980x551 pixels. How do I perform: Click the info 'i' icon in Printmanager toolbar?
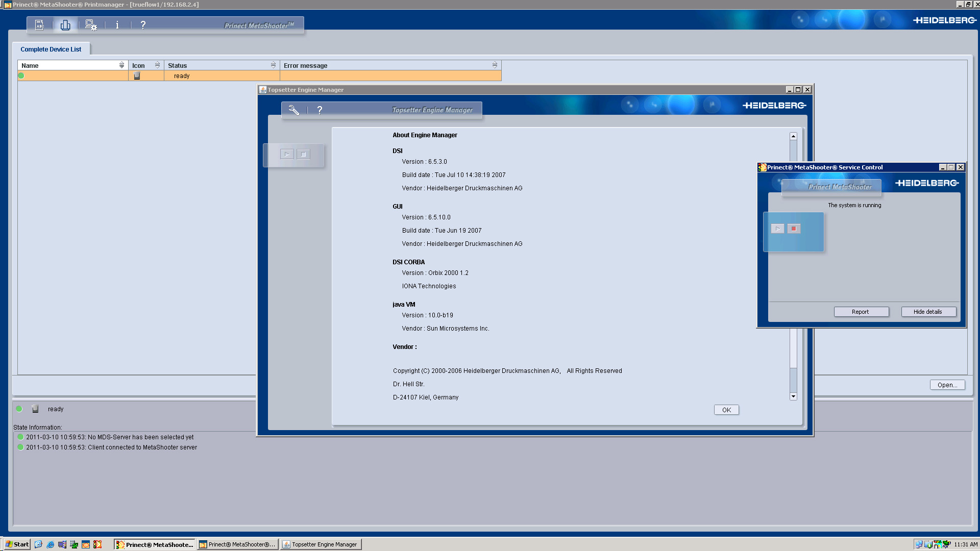click(117, 24)
